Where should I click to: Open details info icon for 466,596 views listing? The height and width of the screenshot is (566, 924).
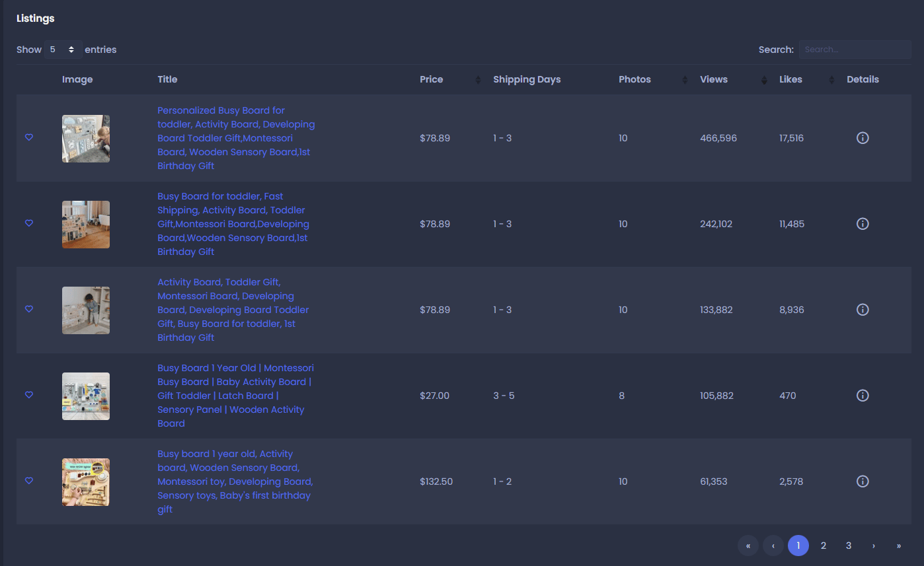coord(863,138)
